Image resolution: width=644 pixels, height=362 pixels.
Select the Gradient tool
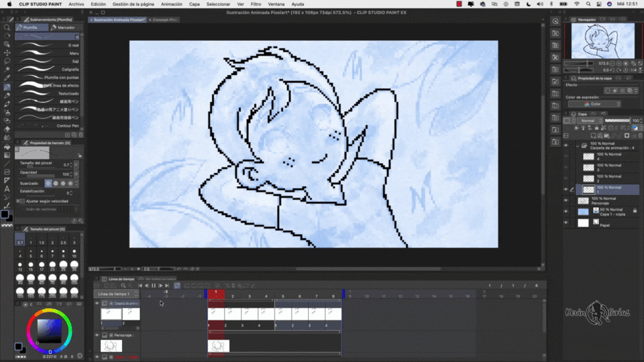7,155
